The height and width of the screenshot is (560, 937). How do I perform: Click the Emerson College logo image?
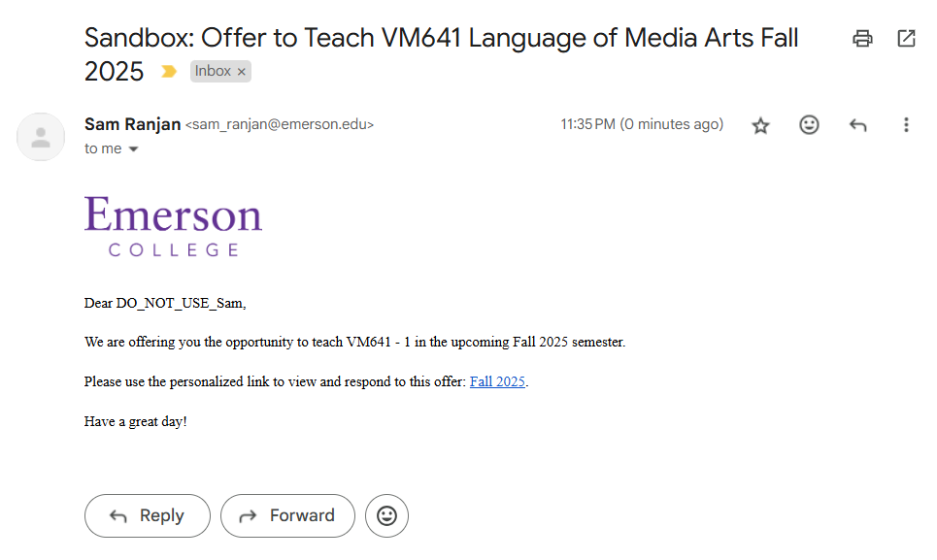point(173,226)
